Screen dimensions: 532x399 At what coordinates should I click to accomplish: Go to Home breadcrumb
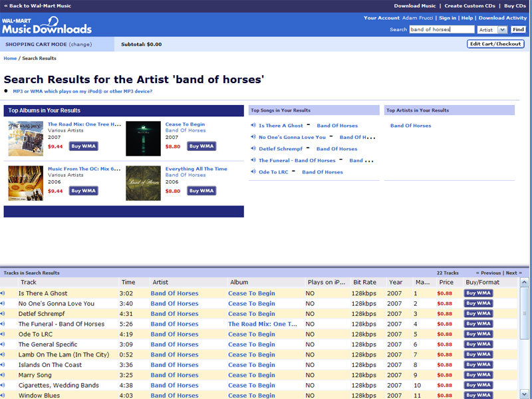[x=10, y=59]
